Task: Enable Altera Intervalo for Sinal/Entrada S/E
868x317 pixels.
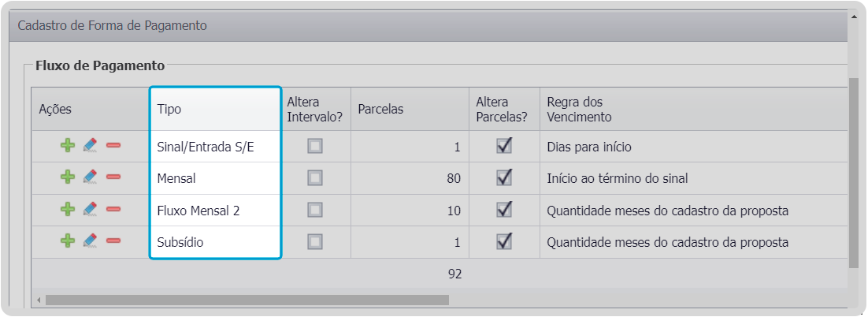Action: (315, 146)
